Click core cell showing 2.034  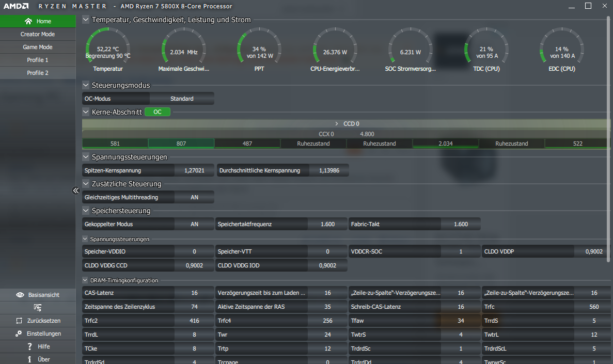[445, 144]
